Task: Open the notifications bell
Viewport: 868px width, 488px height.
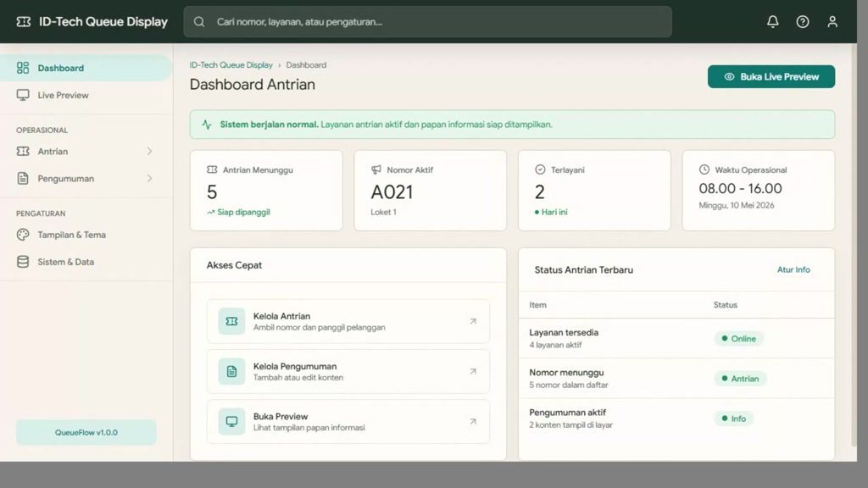Action: pos(773,21)
